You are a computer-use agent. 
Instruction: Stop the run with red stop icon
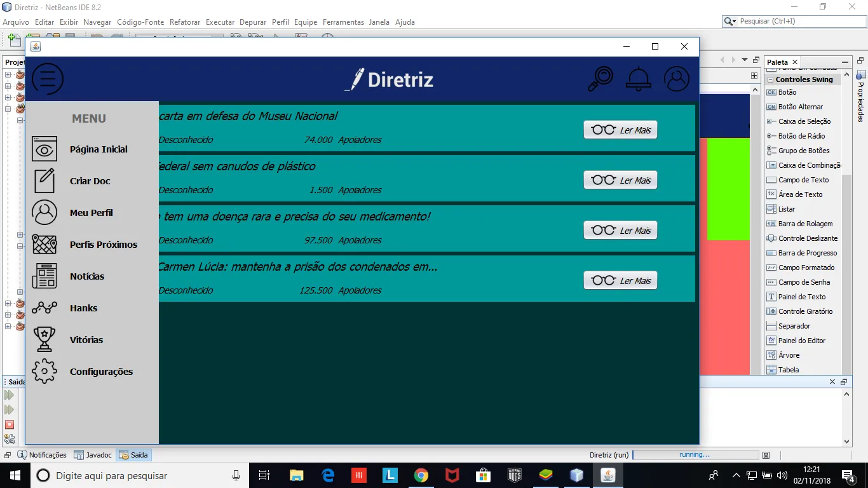[x=10, y=424]
